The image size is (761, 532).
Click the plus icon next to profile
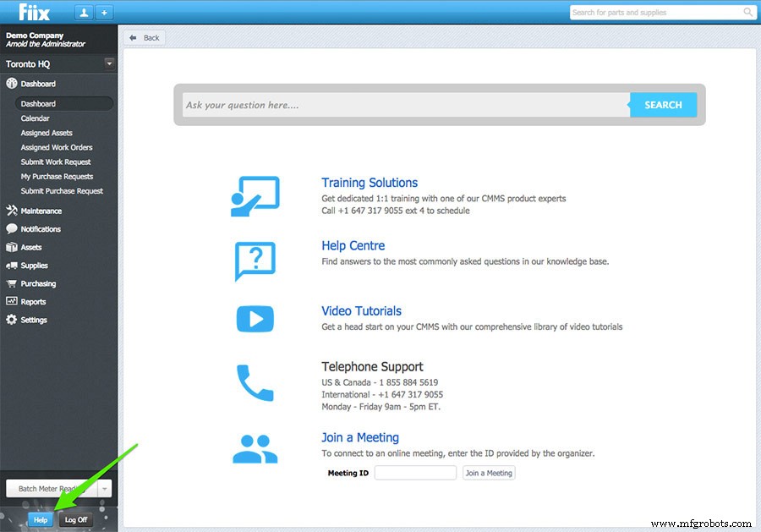103,13
